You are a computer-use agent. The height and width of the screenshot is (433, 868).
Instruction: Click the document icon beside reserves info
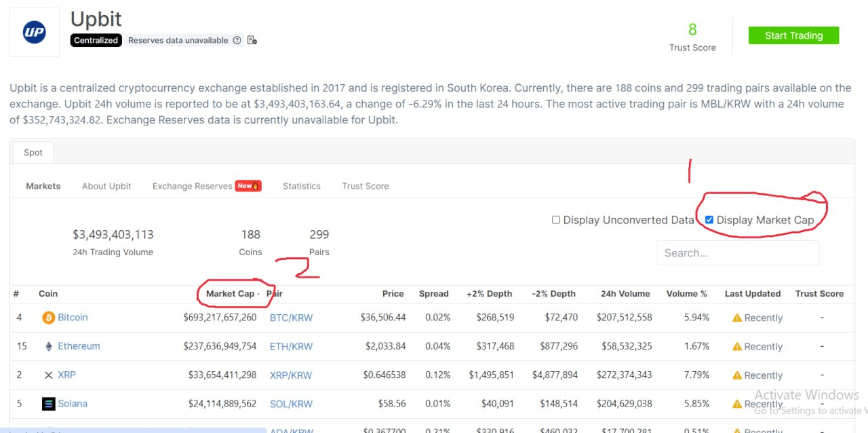252,41
